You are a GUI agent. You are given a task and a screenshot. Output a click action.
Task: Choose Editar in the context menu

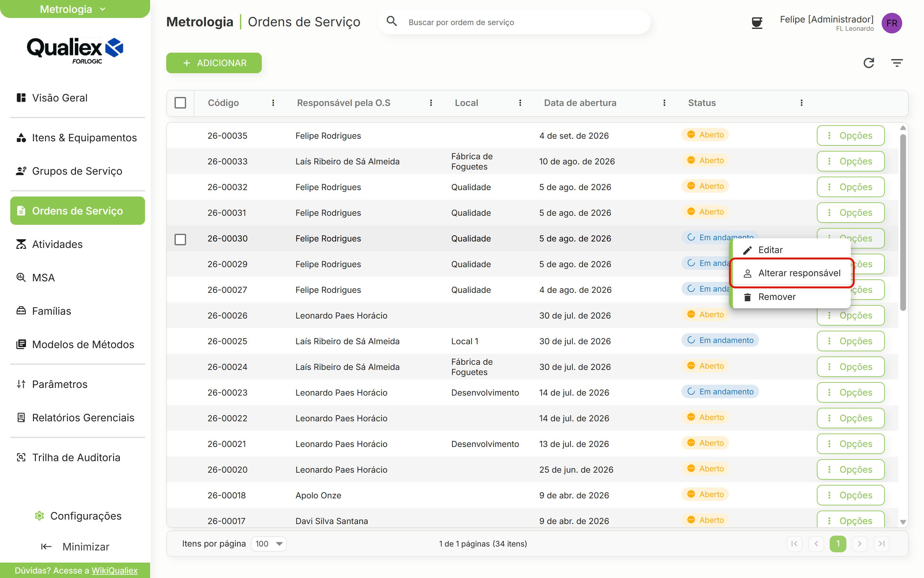click(791, 250)
